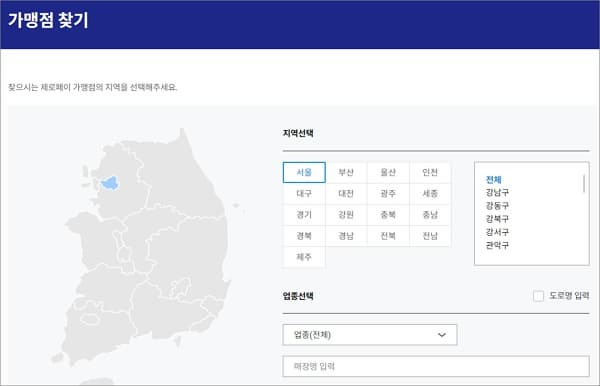600x386 pixels.
Task: Pick 전북 from the regions
Action: coord(388,236)
